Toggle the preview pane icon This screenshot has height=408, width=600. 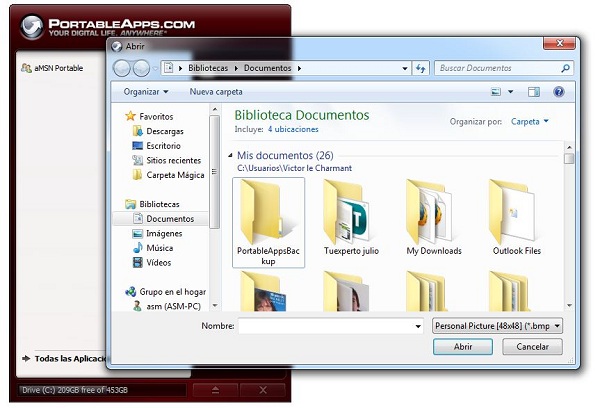click(x=534, y=92)
